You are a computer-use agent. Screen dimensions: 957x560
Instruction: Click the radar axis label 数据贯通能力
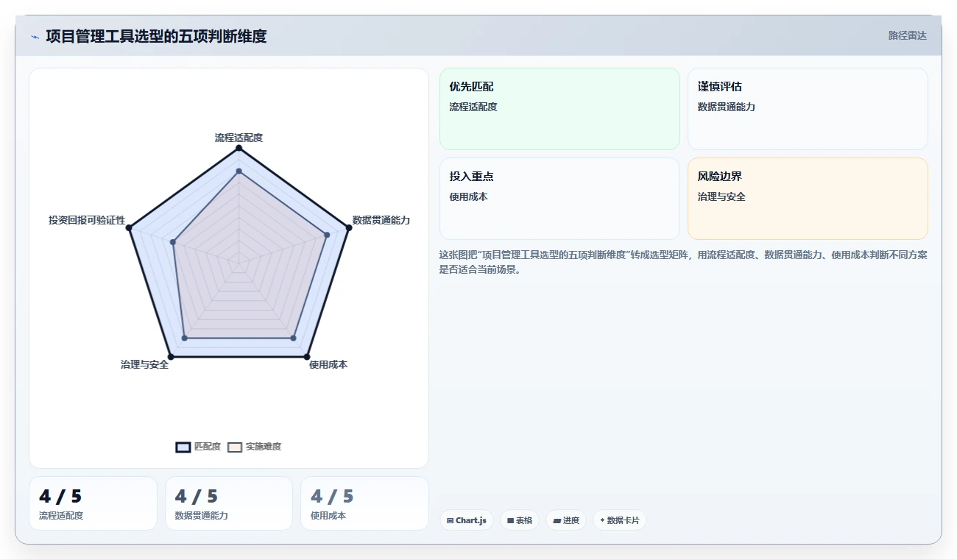coord(381,220)
